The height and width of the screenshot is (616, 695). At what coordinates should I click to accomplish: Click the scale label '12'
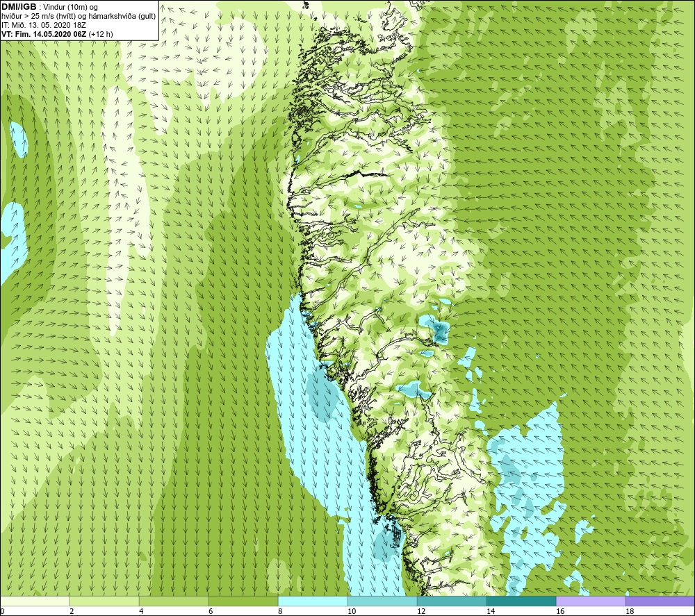coord(421,611)
